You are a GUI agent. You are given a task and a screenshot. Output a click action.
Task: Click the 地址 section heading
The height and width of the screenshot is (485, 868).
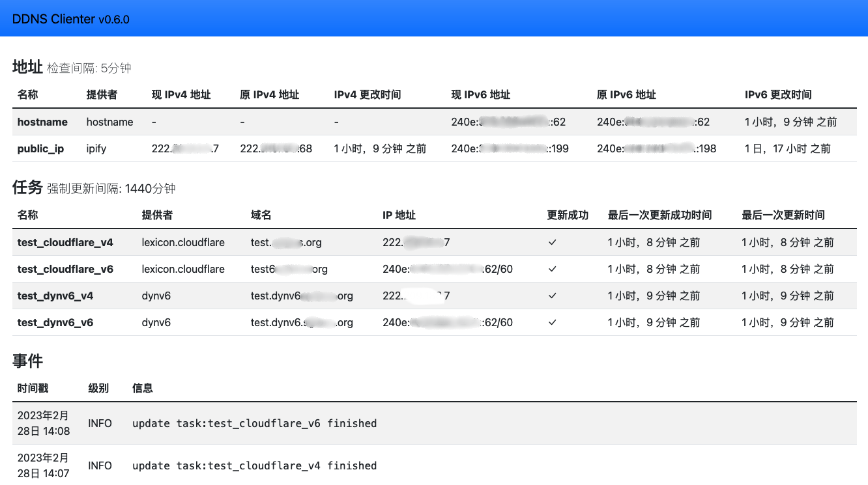pyautogui.click(x=27, y=67)
